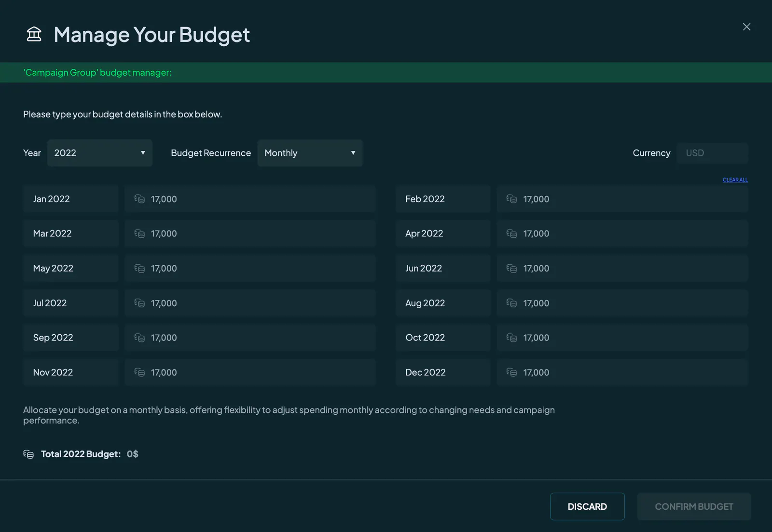Focus the Jan 2022 budget amount input

(250, 199)
